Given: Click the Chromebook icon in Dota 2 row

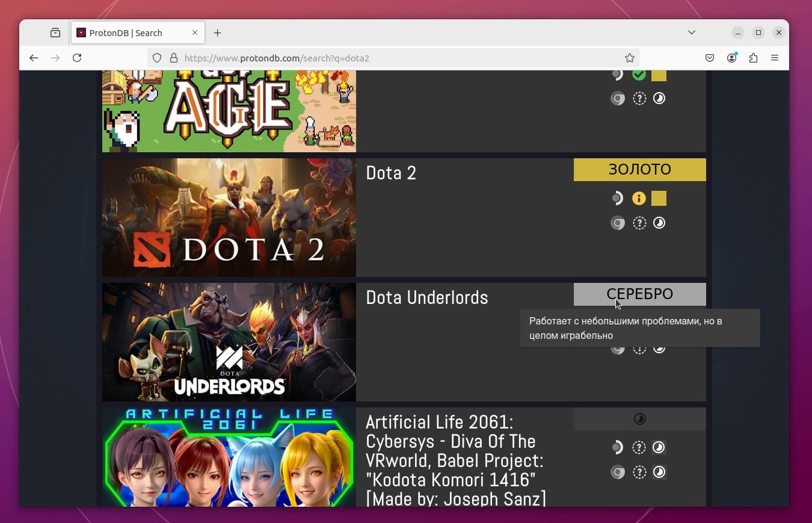Looking at the screenshot, I should [x=618, y=223].
